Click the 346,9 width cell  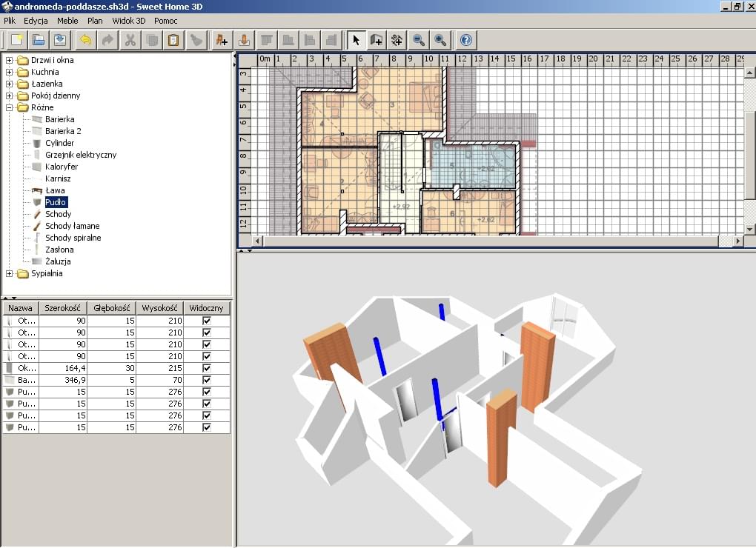click(63, 380)
